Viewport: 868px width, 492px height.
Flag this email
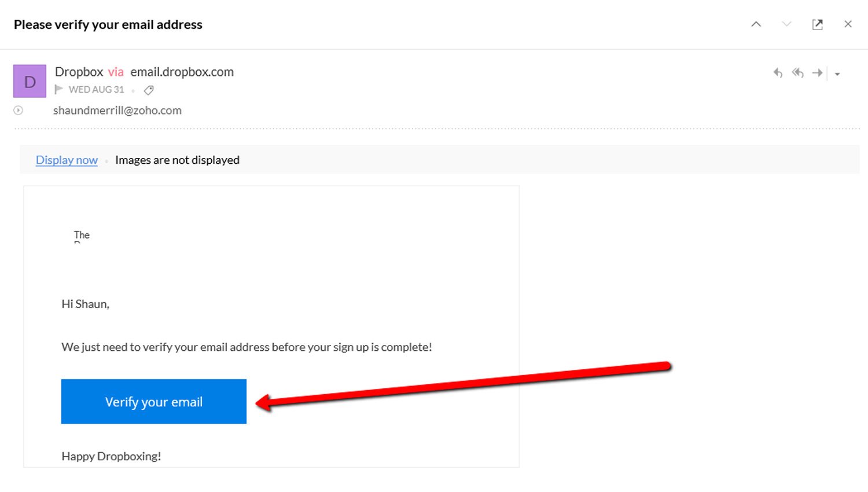58,90
